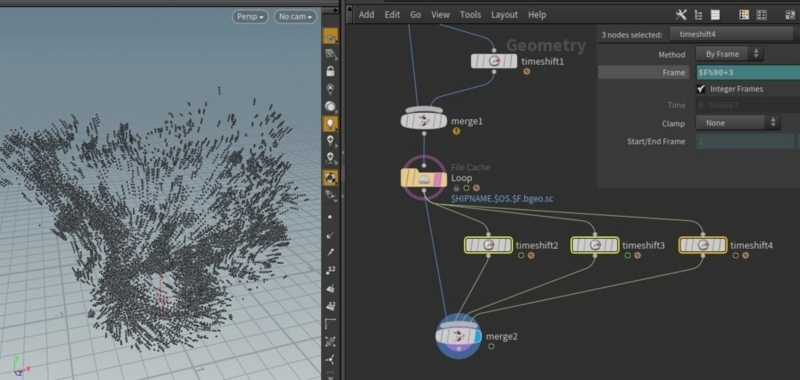Toggle point numbers icon marked 12

coord(330,270)
